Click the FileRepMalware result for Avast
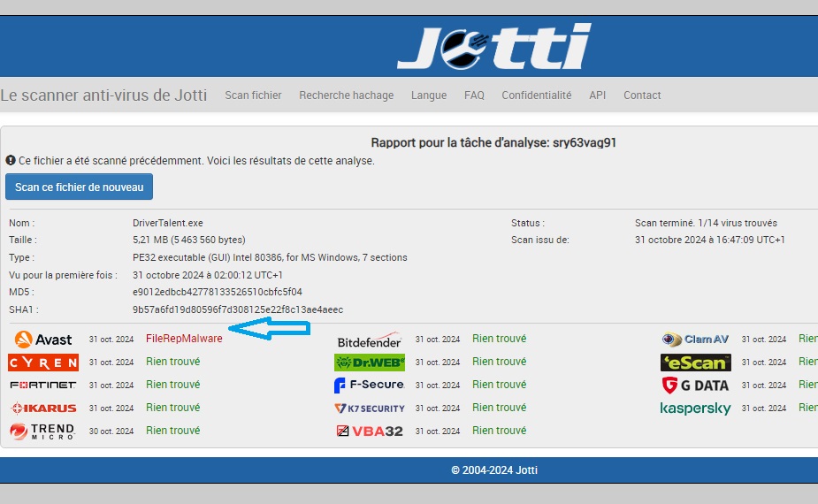Screen dimensions: 818x504 184,339
